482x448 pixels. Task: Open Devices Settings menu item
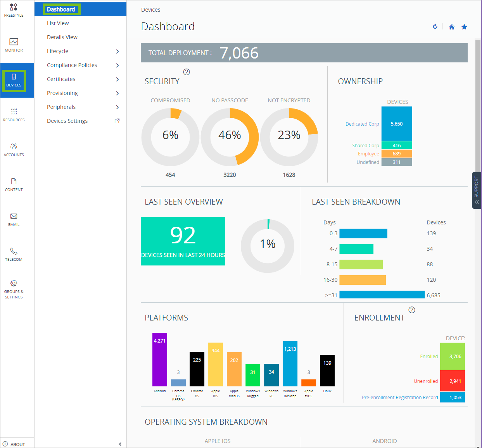click(x=67, y=121)
